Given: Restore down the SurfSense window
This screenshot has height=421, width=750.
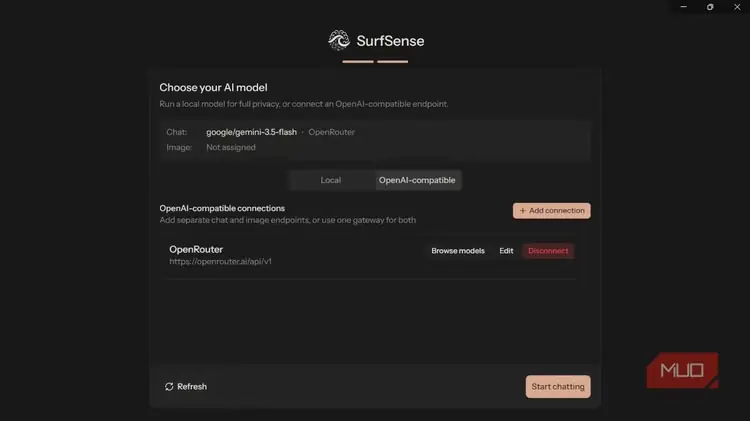Looking at the screenshot, I should coord(710,7).
